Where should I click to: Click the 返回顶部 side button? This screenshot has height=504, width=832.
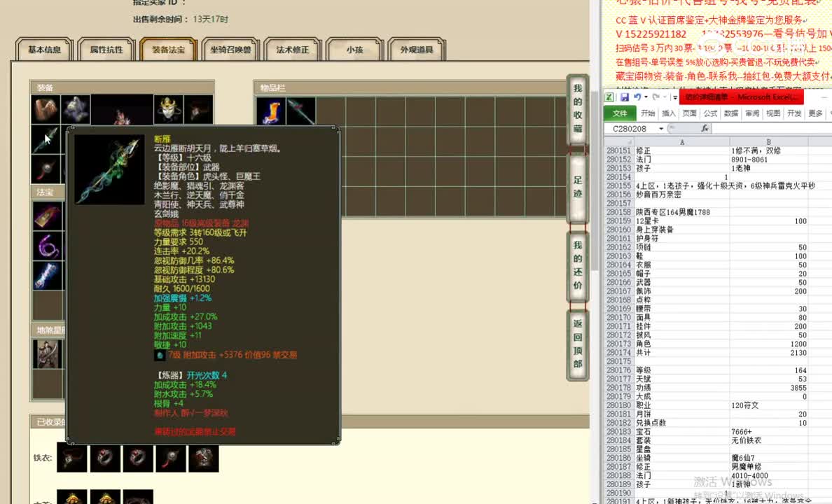578,344
